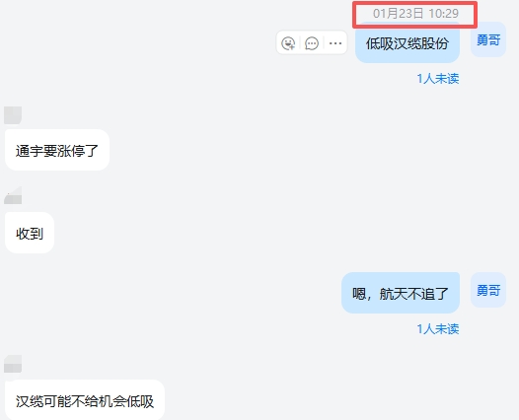Select the 嗯,航天不追了 message bubble

click(x=401, y=293)
